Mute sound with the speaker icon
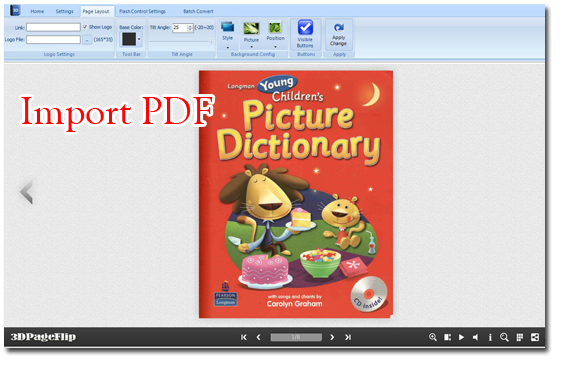562x366 pixels. coord(476,337)
